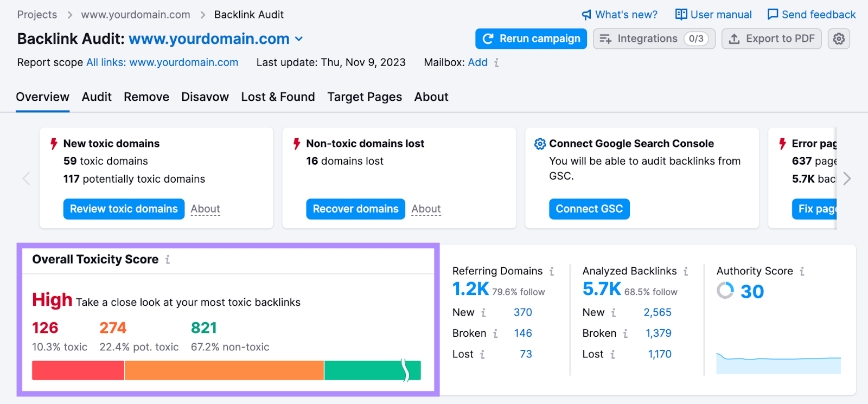This screenshot has width=868, height=404.
Task: Click Analyzed Backlinks New value 2,565
Action: coord(658,312)
